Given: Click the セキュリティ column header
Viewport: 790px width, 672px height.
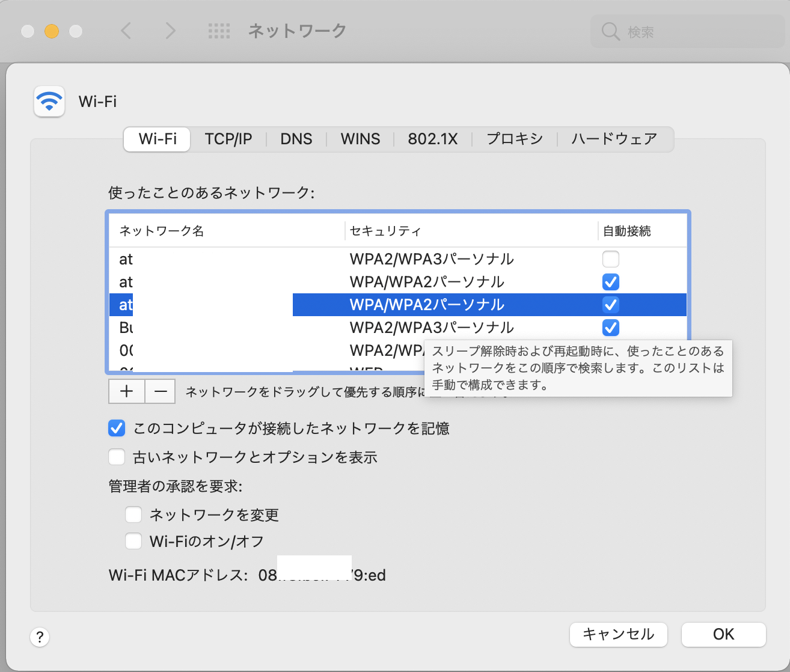Looking at the screenshot, I should click(x=385, y=231).
